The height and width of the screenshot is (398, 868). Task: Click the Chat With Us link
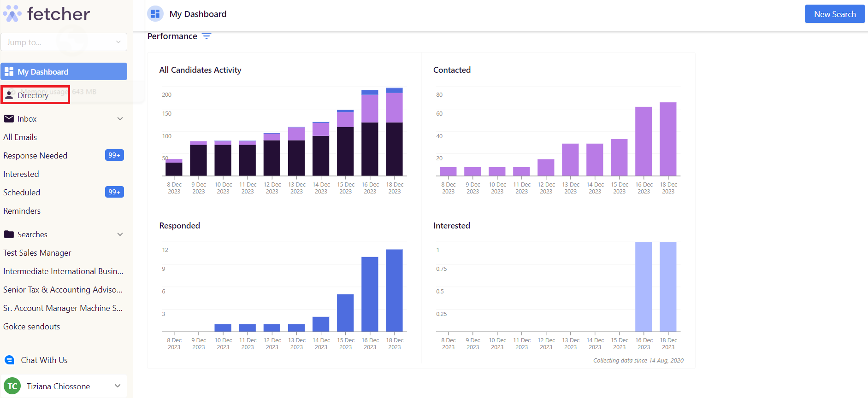pyautogui.click(x=44, y=360)
